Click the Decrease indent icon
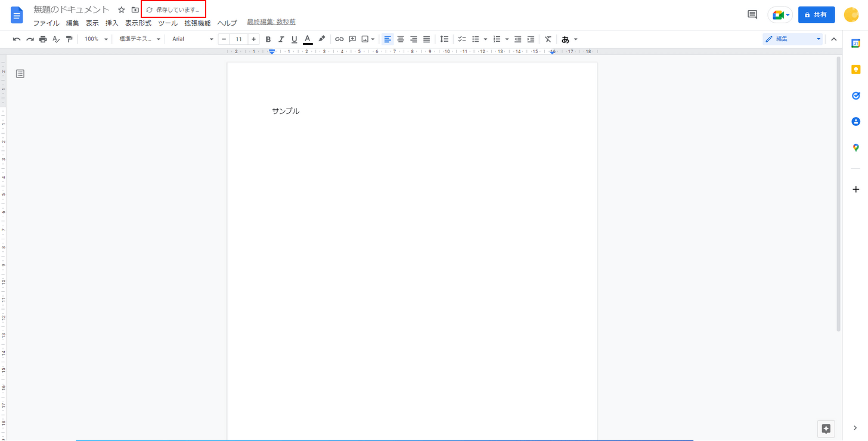Screen dimensions: 868x441 (x=517, y=39)
